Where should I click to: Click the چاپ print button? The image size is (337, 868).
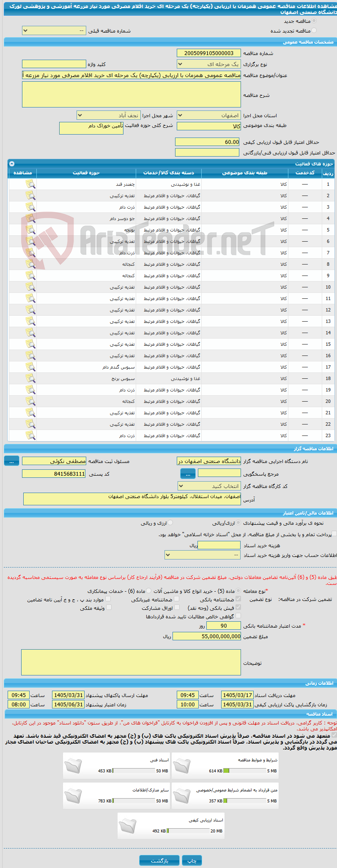pos(192,861)
